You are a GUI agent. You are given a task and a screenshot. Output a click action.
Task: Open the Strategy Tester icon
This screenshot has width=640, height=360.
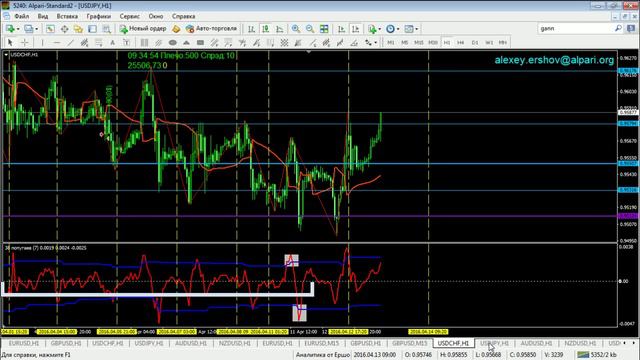tap(107, 29)
